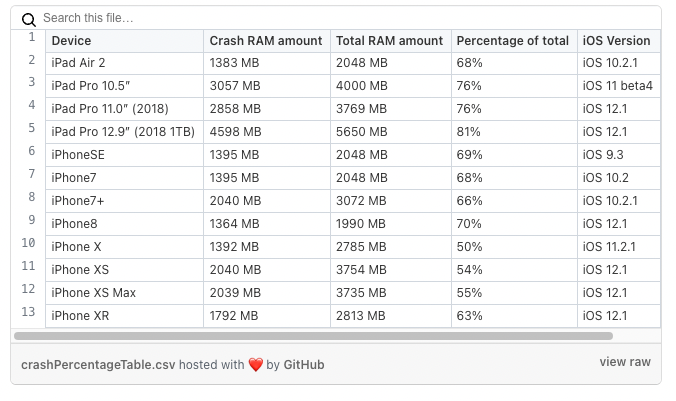Click the 1392 MB crash RAM cell

[x=267, y=247]
